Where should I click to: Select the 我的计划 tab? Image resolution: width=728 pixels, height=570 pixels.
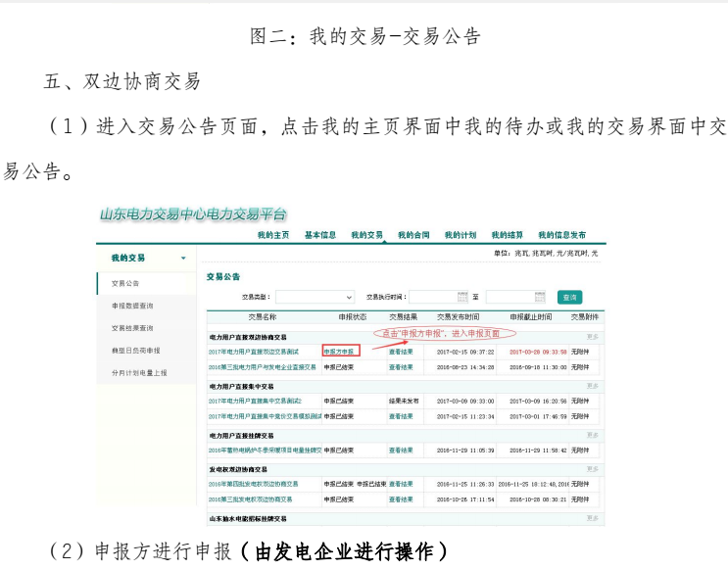click(x=460, y=236)
